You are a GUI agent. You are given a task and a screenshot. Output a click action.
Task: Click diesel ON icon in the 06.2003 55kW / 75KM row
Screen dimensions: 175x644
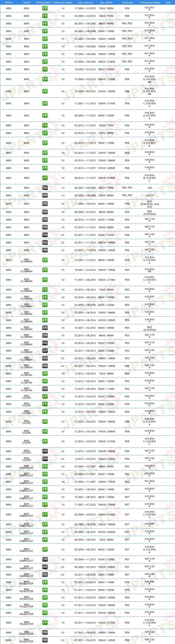[45, 188]
